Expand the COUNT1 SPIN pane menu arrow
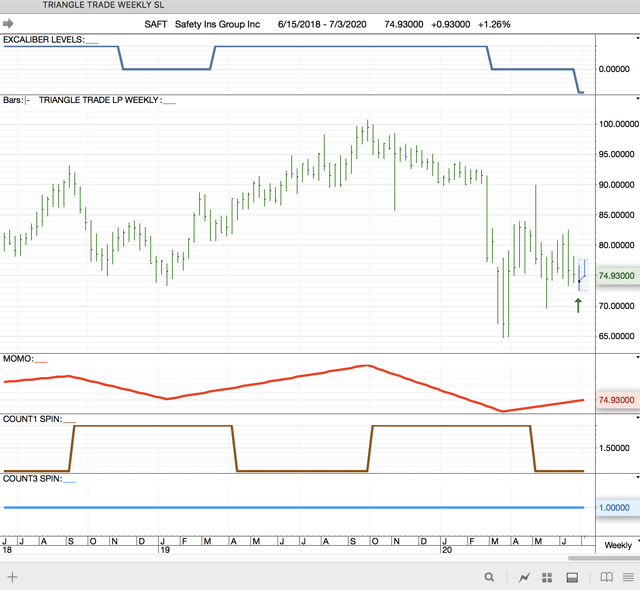The image size is (640, 590). (638, 417)
